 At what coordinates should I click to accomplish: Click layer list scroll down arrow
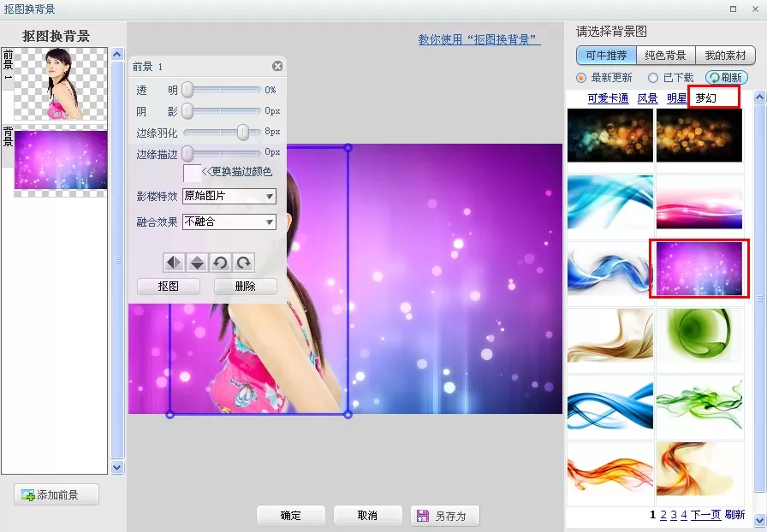117,467
